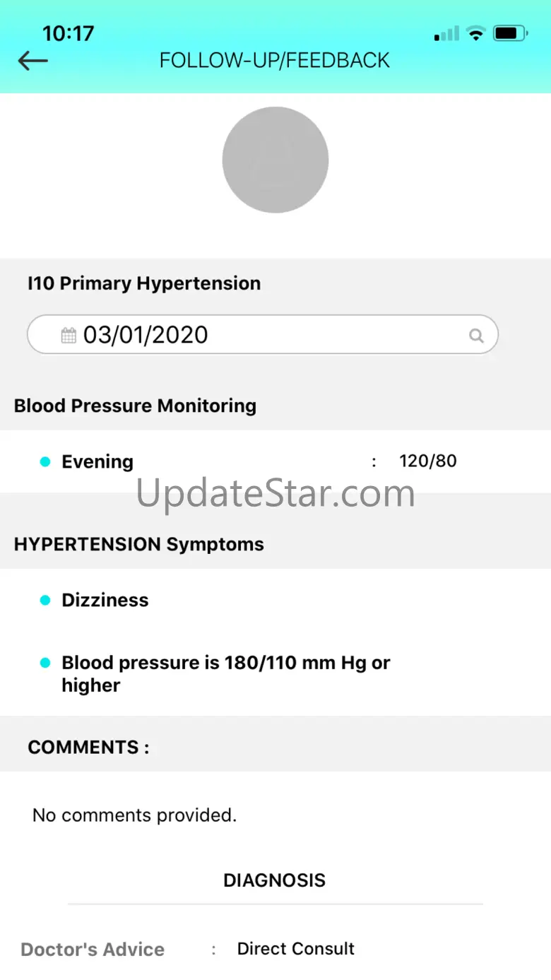
Task: Tap the cellular signal bars icon
Action: click(x=446, y=33)
